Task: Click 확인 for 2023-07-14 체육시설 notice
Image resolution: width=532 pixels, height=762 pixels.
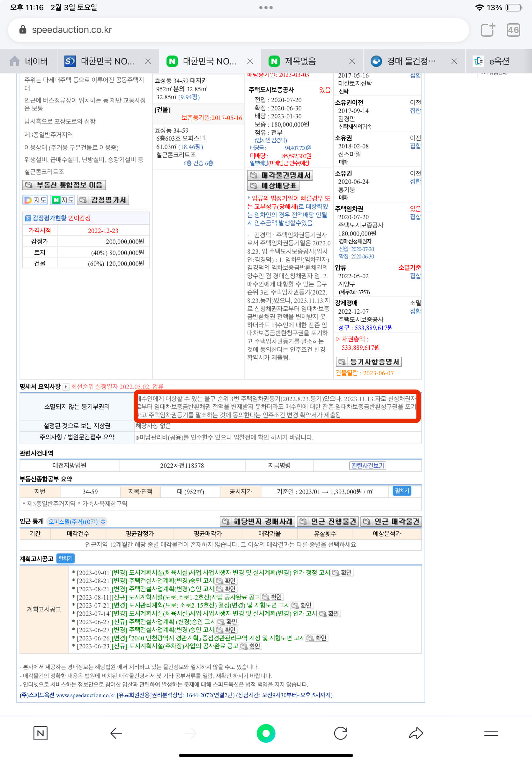Action: pos(329,614)
